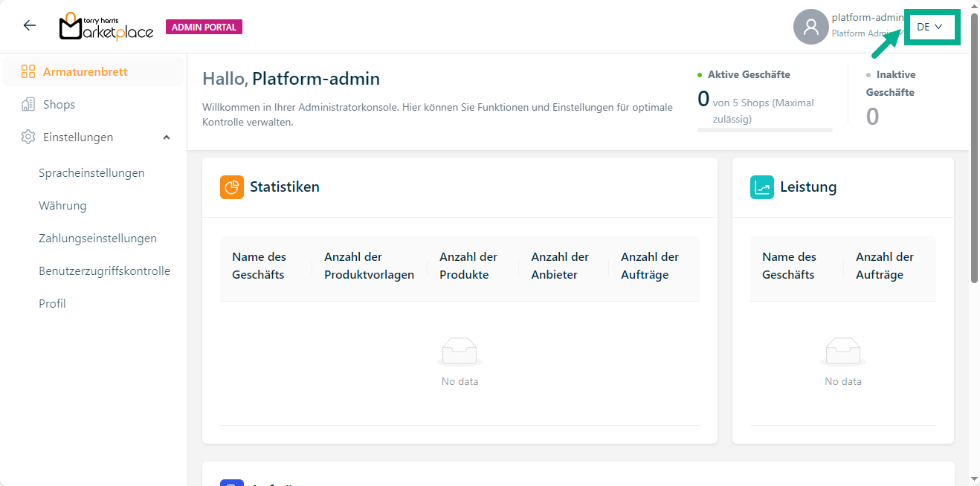Screen dimensions: 980x486
Task: Collapse the Einstellungen submenu chevron
Action: tap(167, 137)
